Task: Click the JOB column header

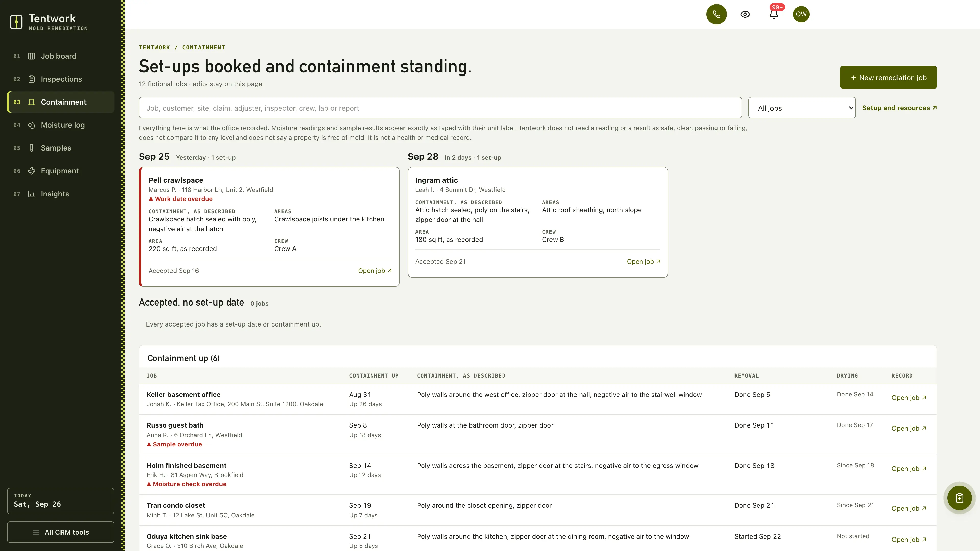Action: pyautogui.click(x=151, y=376)
